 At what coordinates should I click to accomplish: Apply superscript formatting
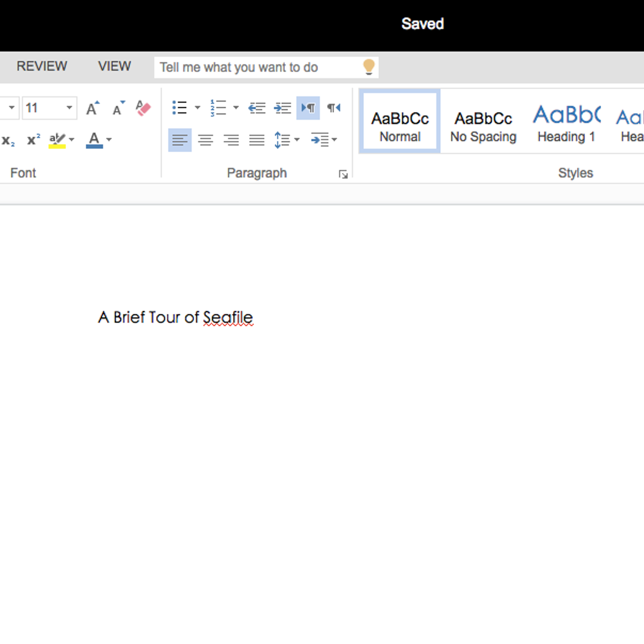33,140
